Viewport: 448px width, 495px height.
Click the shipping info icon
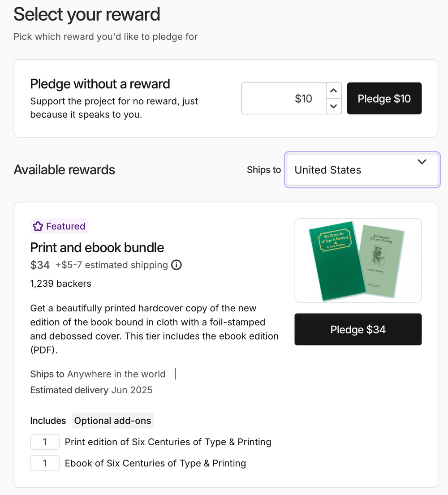point(176,265)
